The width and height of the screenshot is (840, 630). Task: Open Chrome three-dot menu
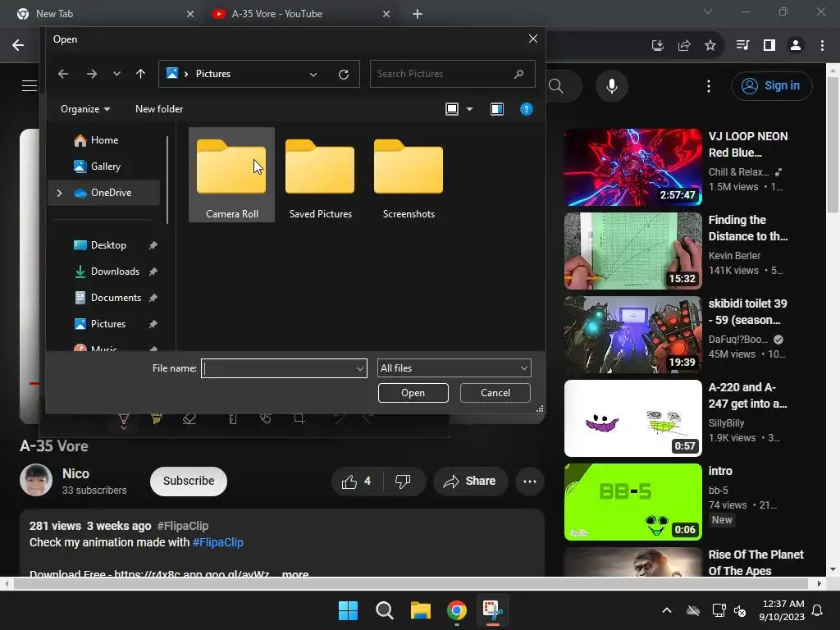[x=822, y=46]
